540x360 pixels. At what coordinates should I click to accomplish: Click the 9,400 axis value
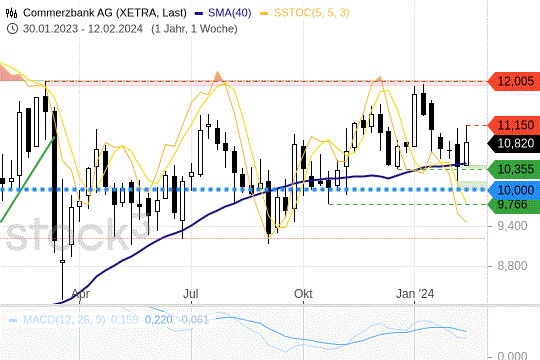pyautogui.click(x=512, y=226)
